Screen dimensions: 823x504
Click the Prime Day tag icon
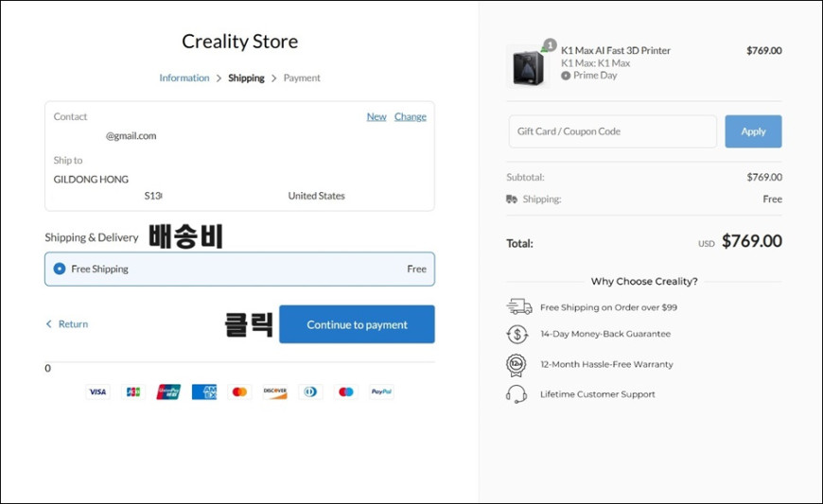566,76
